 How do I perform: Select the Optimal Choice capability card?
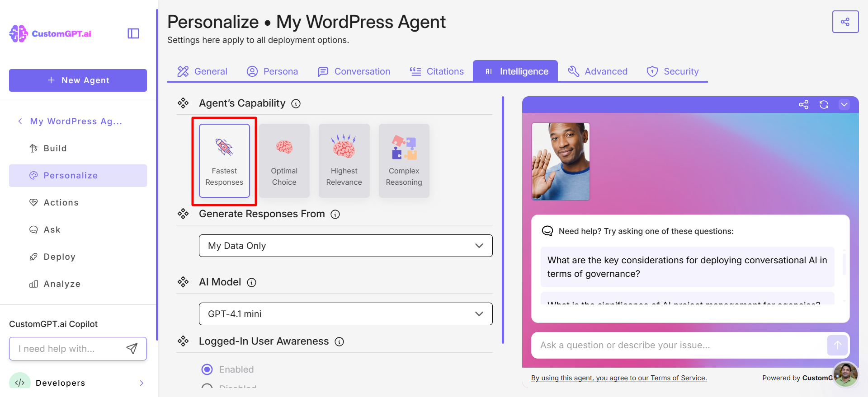click(x=284, y=161)
